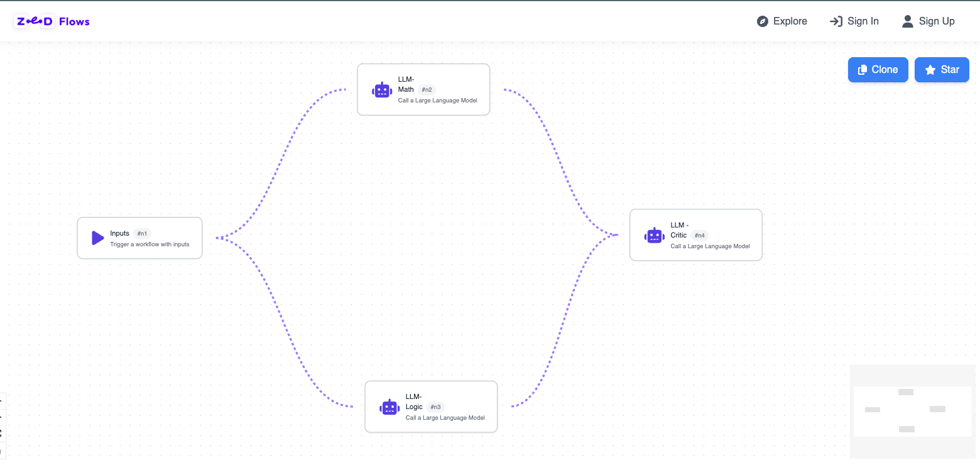
Task: Select the #n1 badge on Inputs node
Action: coord(142,234)
